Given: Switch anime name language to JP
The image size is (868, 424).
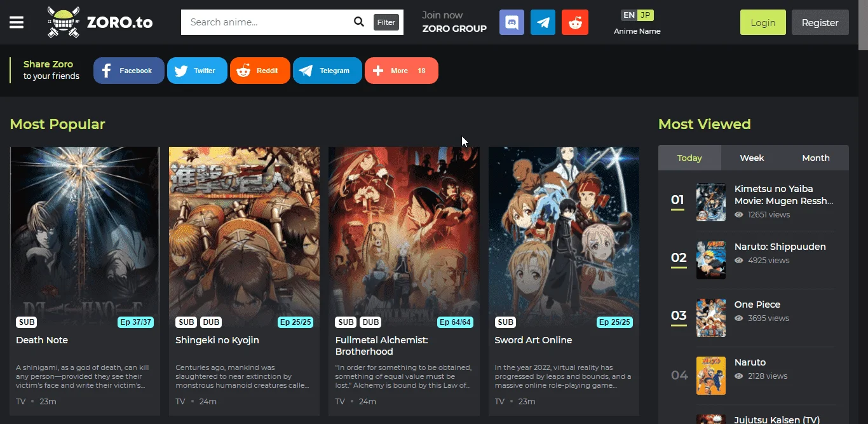Looking at the screenshot, I should [646, 15].
